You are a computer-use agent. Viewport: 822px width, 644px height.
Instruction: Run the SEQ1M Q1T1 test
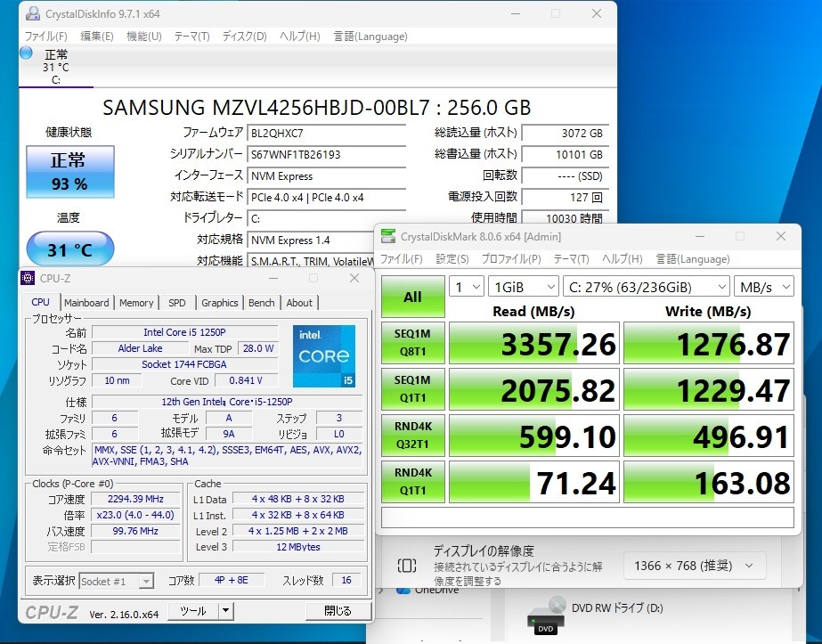pos(412,389)
